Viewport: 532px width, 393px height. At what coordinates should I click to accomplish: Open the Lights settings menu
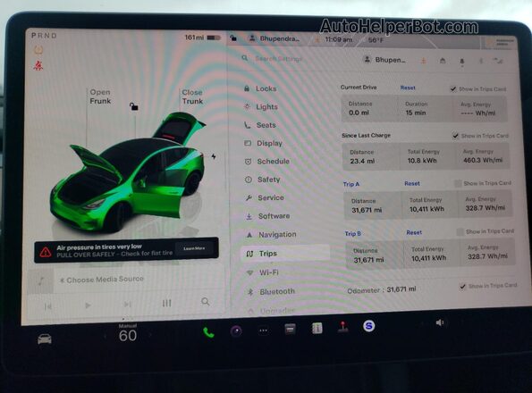tap(261, 106)
